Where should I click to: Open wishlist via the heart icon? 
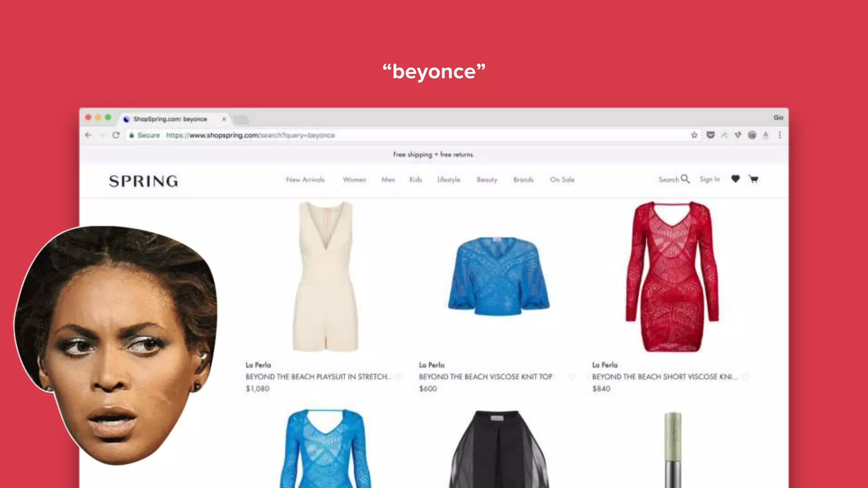[x=735, y=179]
